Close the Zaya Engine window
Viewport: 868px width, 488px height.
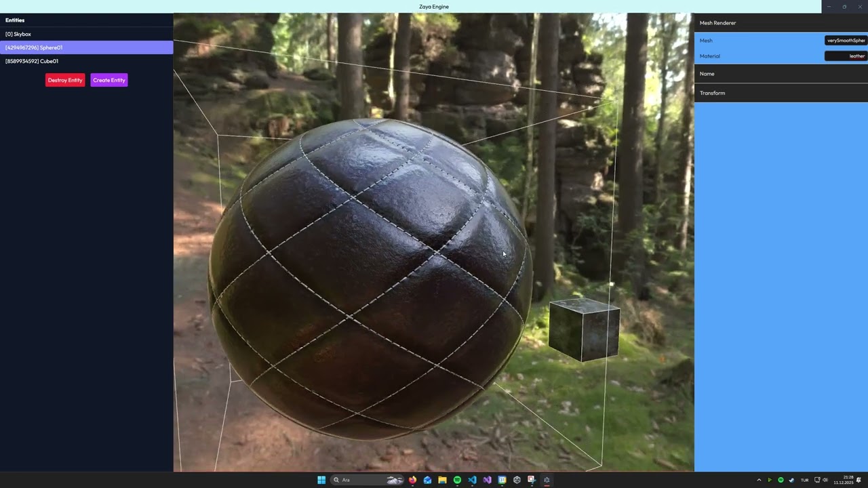860,7
